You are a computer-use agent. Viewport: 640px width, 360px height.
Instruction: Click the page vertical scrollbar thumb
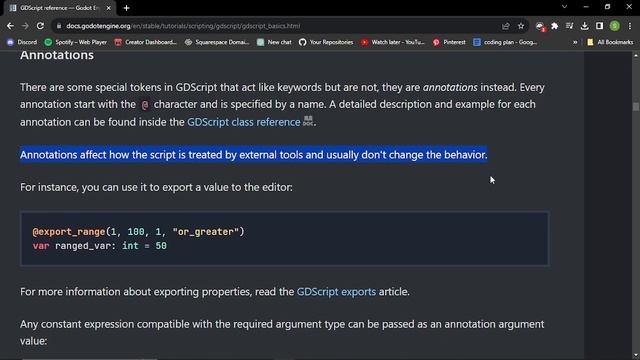click(636, 106)
